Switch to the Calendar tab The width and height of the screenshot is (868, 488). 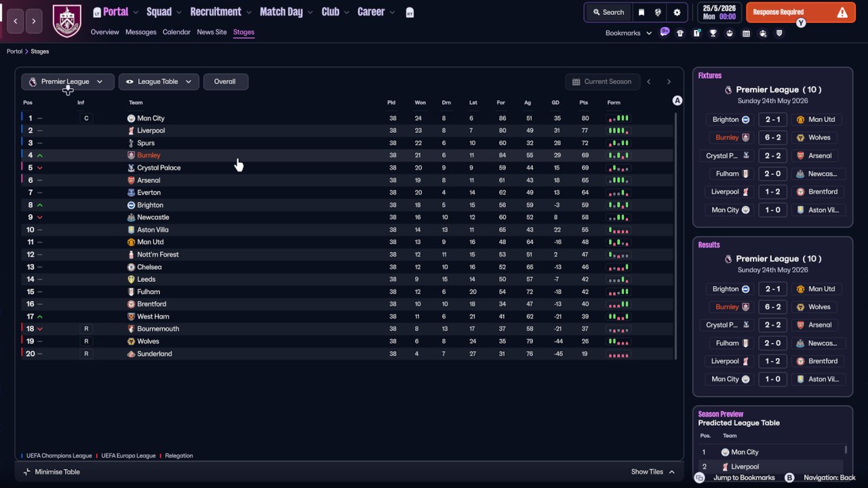click(176, 32)
